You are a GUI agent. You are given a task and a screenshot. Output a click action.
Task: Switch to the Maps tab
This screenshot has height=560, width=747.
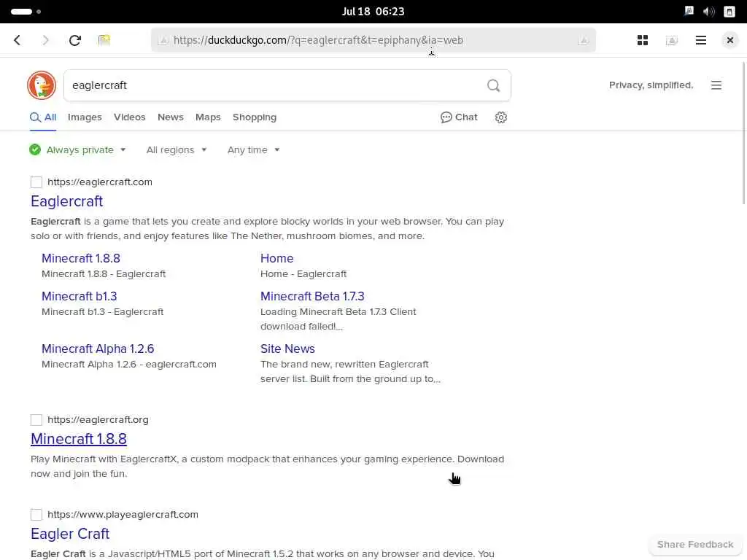pos(208,117)
